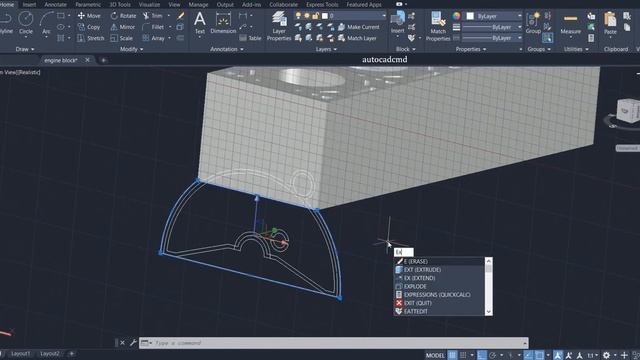Image resolution: width=640 pixels, height=360 pixels.
Task: Click the Erase pencil icon in Modify
Action: click(x=180, y=16)
